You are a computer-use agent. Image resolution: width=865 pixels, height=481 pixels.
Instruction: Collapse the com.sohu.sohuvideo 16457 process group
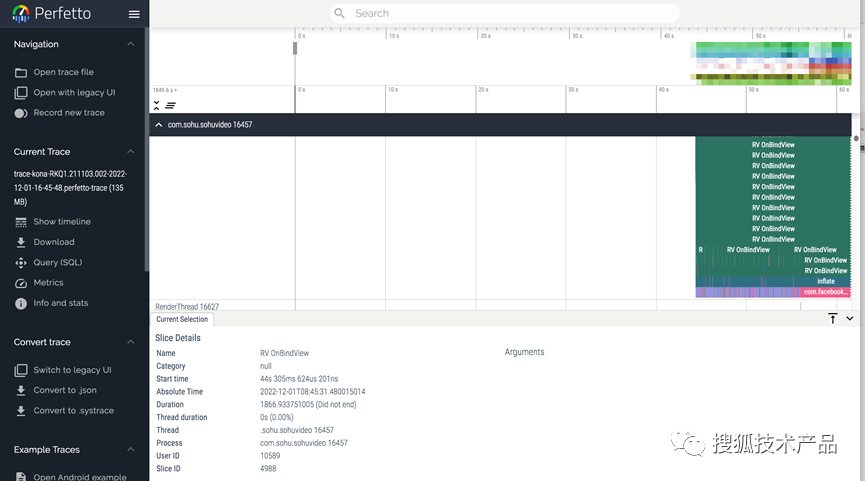[159, 125]
